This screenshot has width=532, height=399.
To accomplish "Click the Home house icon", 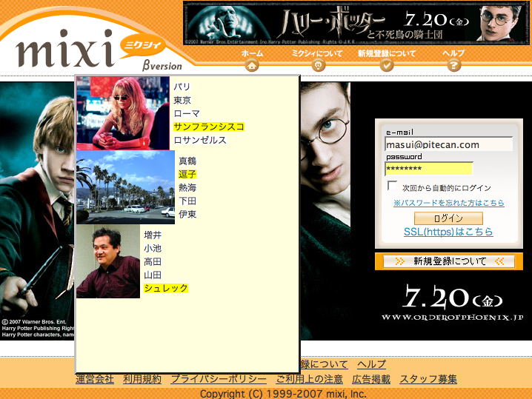I will coord(252,65).
